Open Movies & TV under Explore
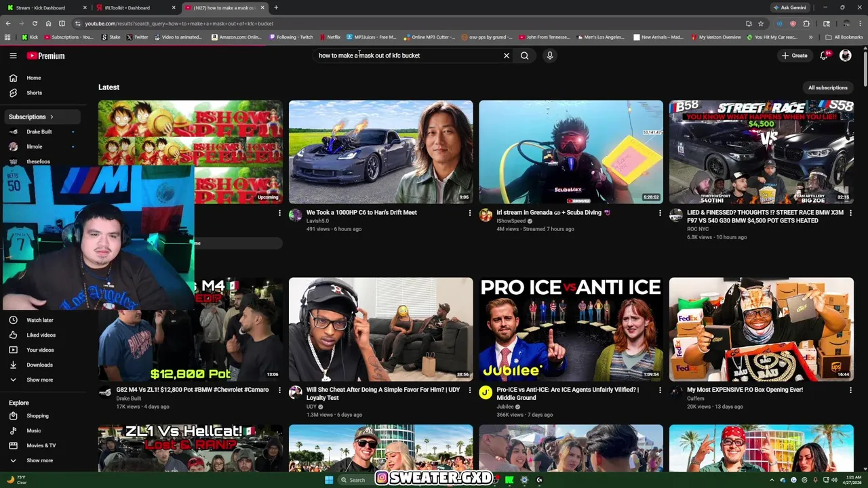 41,445
